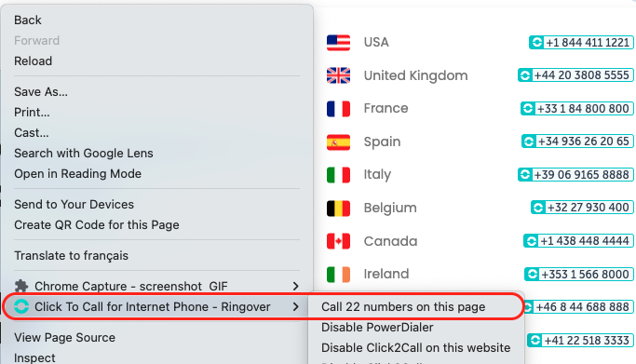Click the France flag icon
This screenshot has height=364, width=636.
[x=338, y=109]
